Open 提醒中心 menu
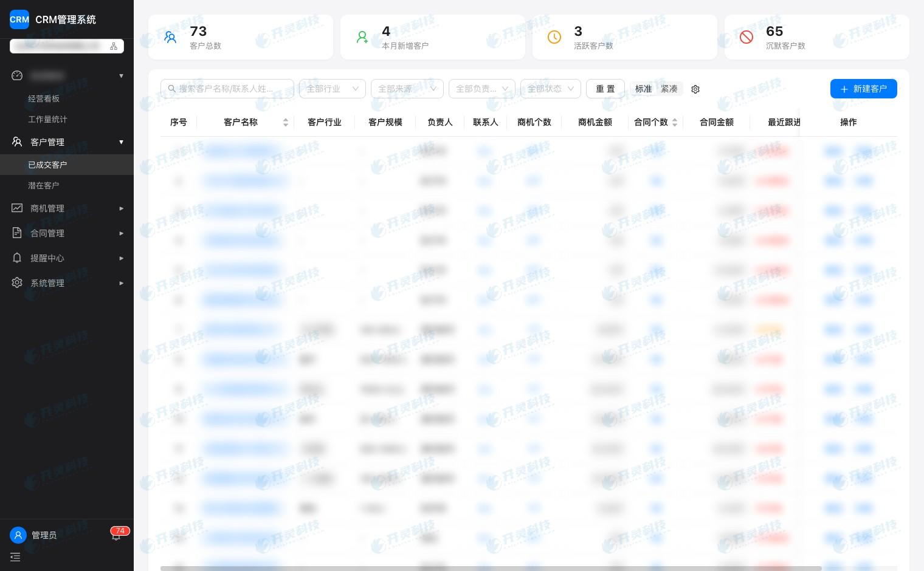The width and height of the screenshot is (924, 571). click(67, 258)
